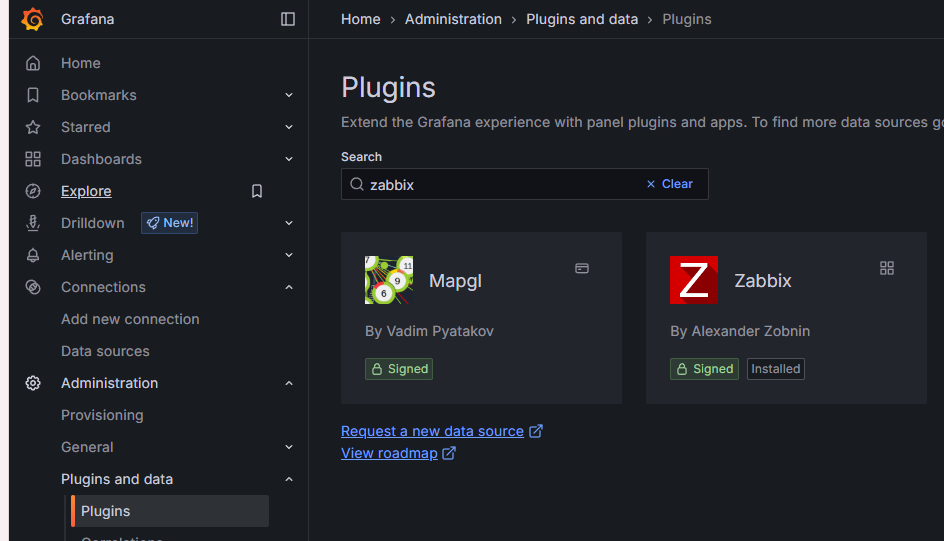Click the Plugins and data breadcrumb

(x=582, y=19)
